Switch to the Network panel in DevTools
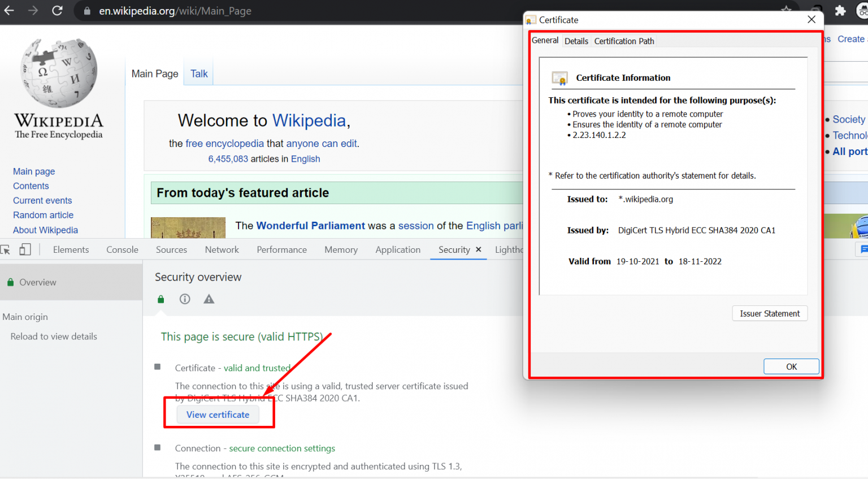The image size is (868, 479). [222, 249]
